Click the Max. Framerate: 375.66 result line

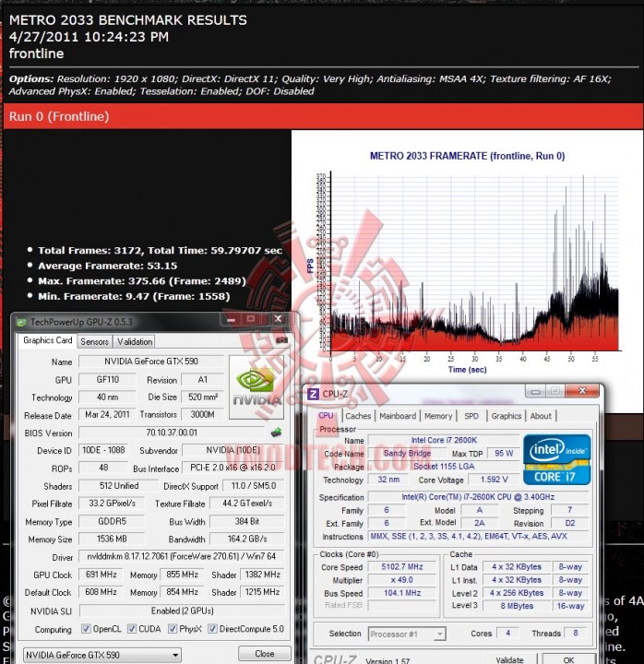[142, 281]
